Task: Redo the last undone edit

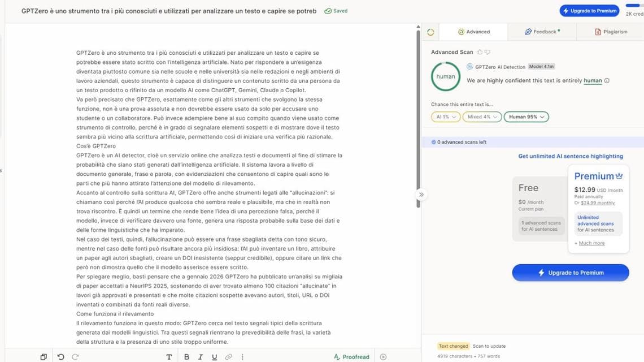Action: coord(75,357)
